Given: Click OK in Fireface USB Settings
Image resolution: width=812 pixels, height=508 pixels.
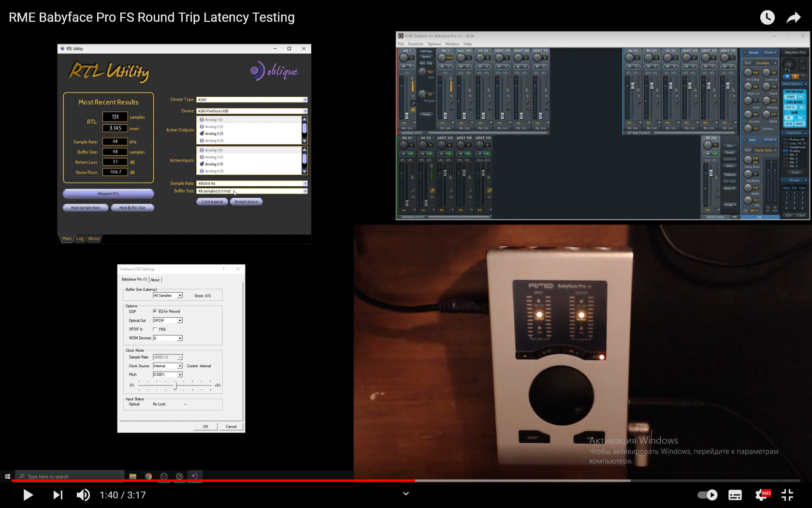Looking at the screenshot, I should tap(206, 426).
